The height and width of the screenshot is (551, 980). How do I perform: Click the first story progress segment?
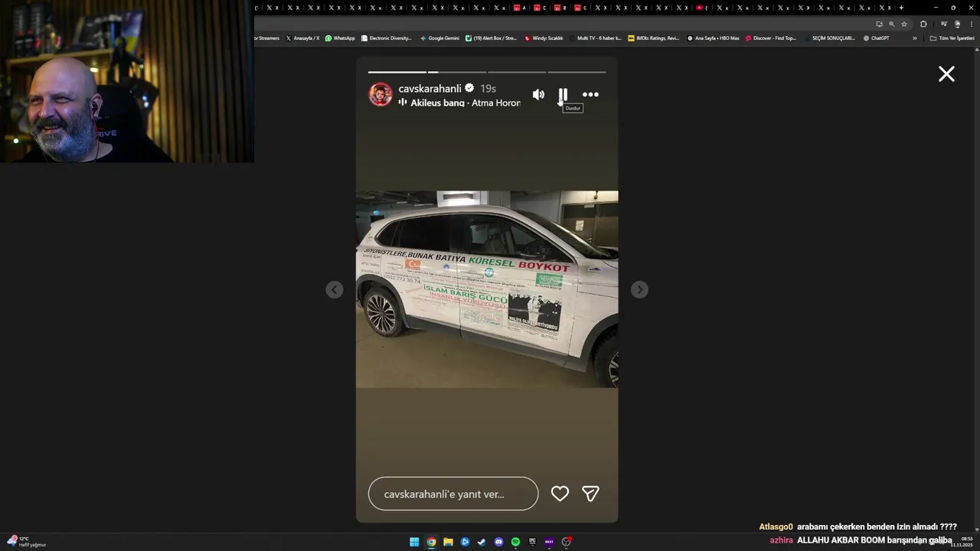click(397, 72)
